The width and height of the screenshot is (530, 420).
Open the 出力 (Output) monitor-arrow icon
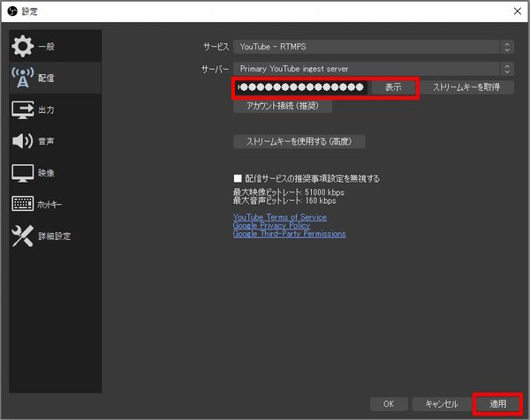[22, 109]
